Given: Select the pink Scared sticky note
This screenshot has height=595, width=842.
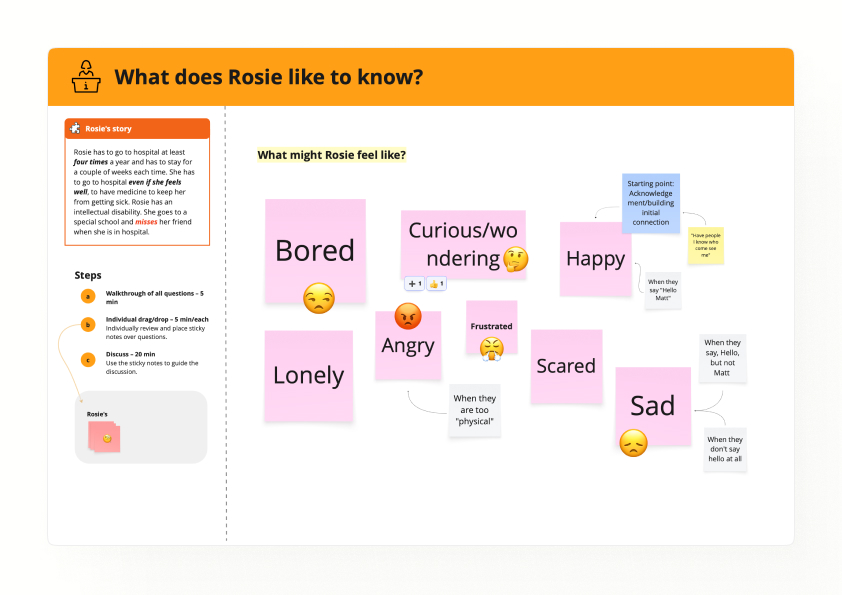Looking at the screenshot, I should [567, 366].
